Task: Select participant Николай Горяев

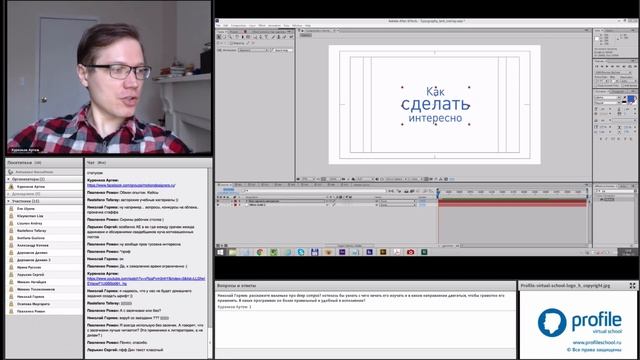Action: pos(31,297)
